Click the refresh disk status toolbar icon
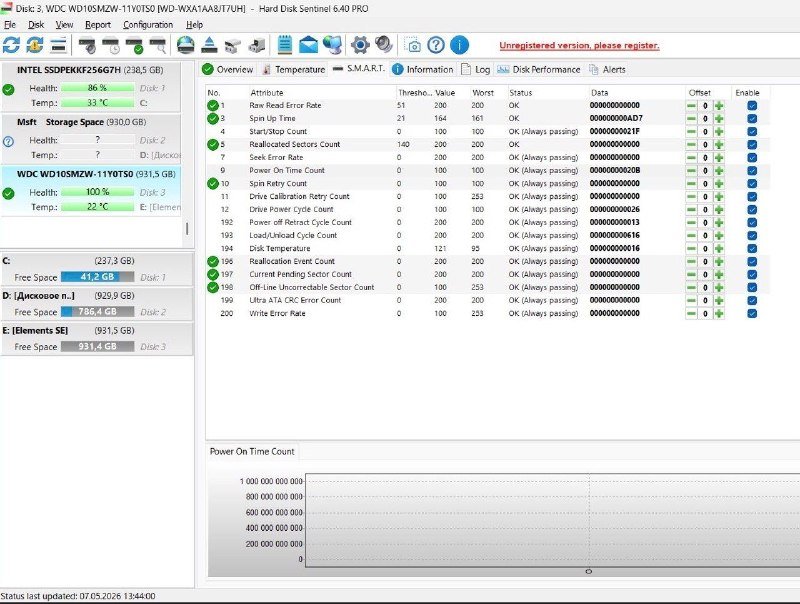 point(11,45)
